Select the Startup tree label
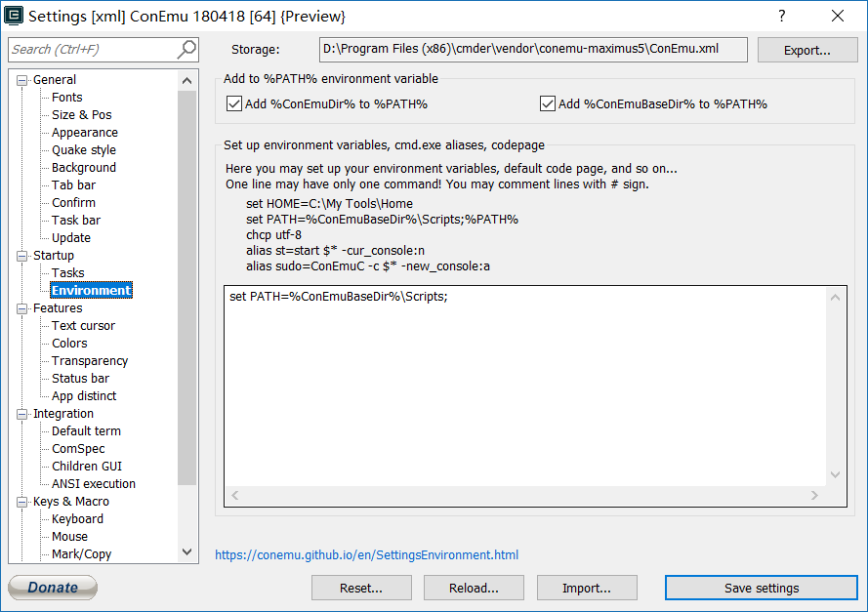Viewport: 868px width, 612px height. (x=53, y=256)
